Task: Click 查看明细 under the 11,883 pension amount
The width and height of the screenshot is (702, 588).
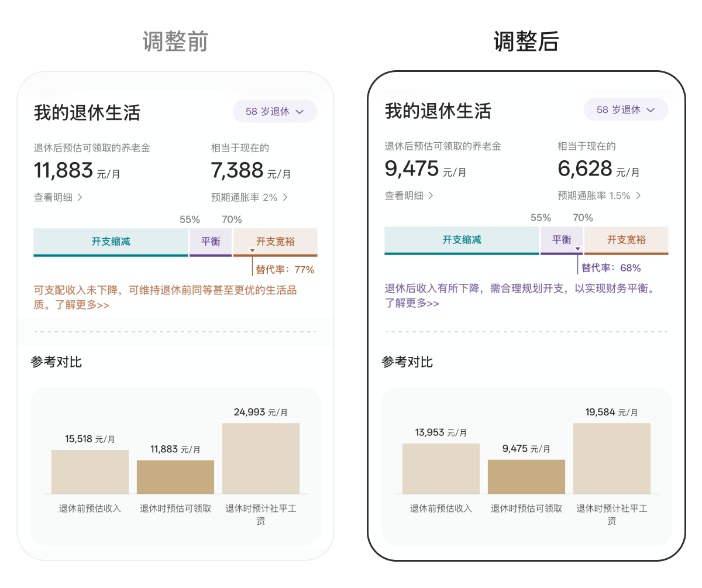Action: coord(58,198)
